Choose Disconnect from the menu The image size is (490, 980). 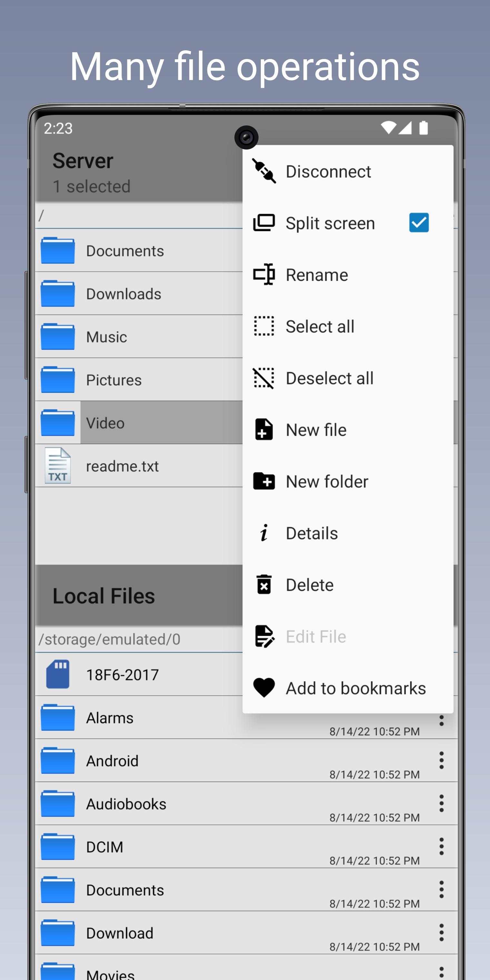348,171
